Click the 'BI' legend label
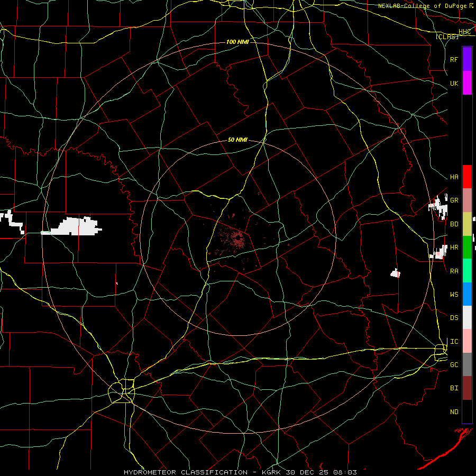Viewport: 476px width, 476px height. pyautogui.click(x=454, y=388)
